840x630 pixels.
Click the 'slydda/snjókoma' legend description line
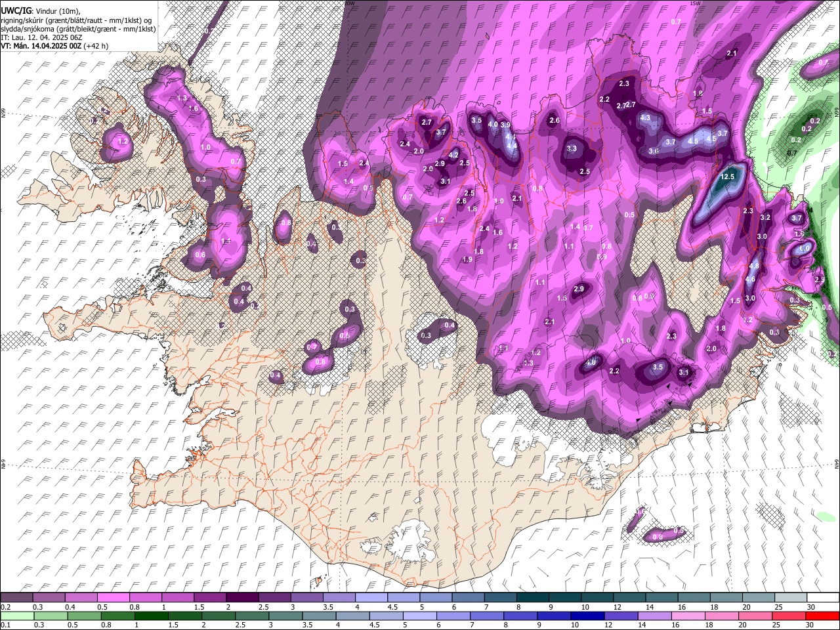point(78,29)
